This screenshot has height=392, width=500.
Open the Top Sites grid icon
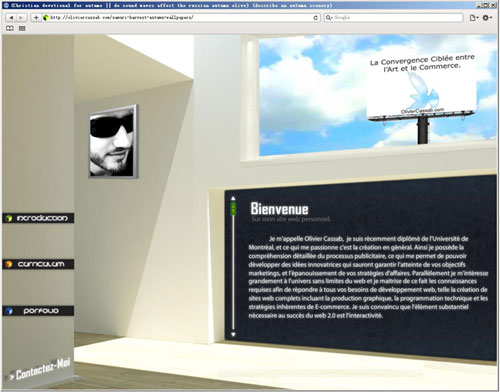(x=22, y=29)
